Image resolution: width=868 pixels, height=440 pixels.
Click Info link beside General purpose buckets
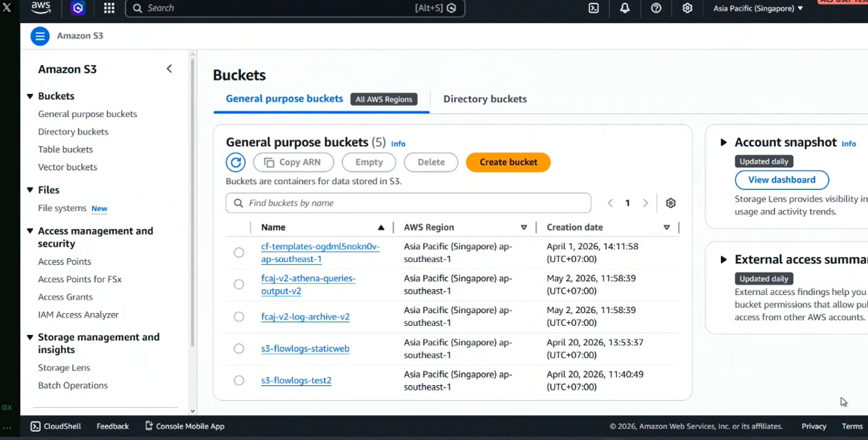coord(398,143)
